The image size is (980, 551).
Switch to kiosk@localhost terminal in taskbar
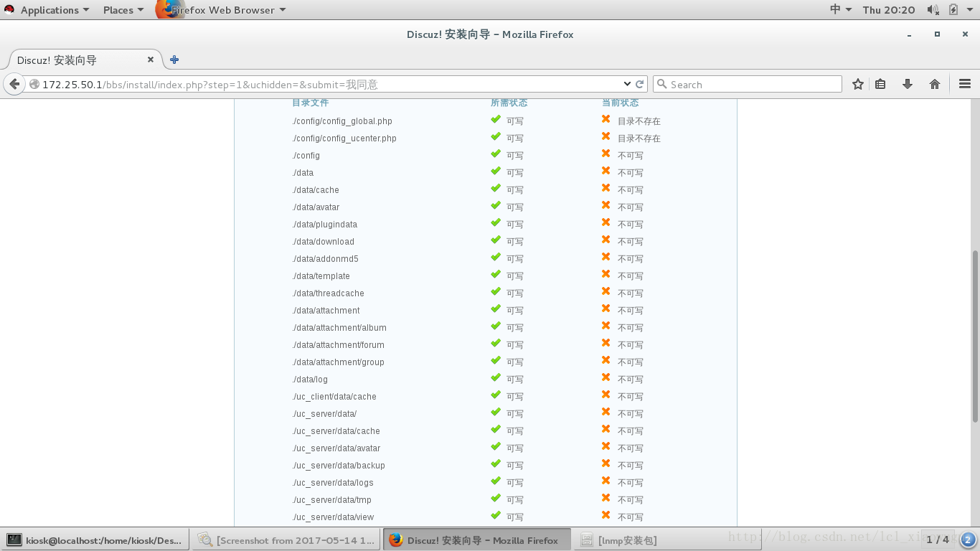point(95,540)
